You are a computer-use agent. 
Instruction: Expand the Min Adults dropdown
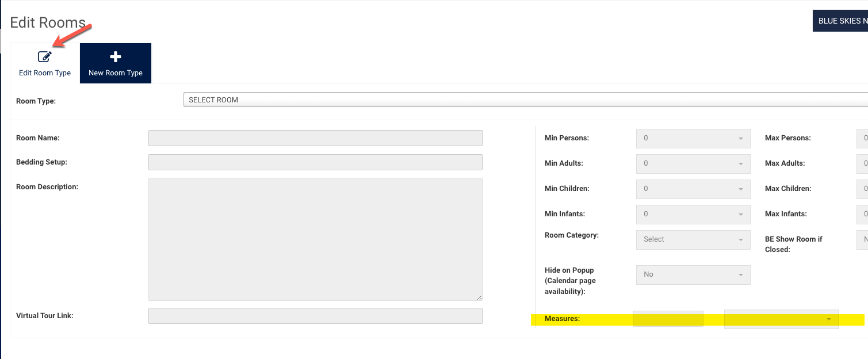(693, 163)
